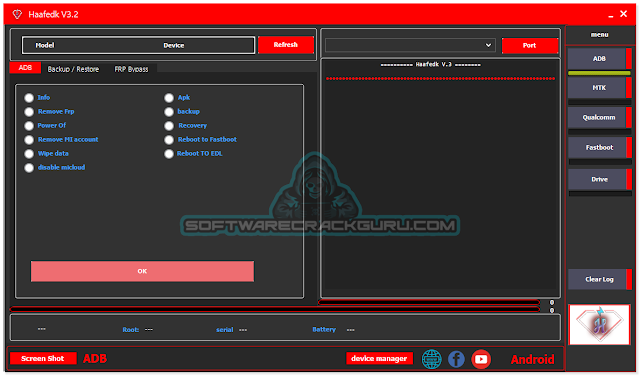640x376 pixels.
Task: Click the pink OK button
Action: pos(142,271)
